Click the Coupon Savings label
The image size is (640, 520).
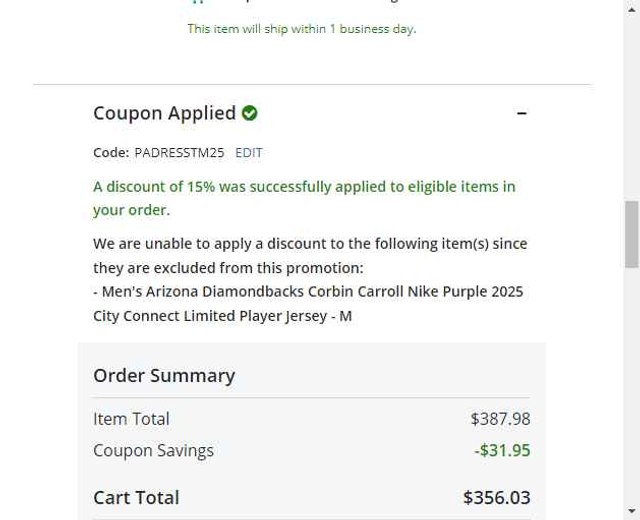[x=153, y=450]
